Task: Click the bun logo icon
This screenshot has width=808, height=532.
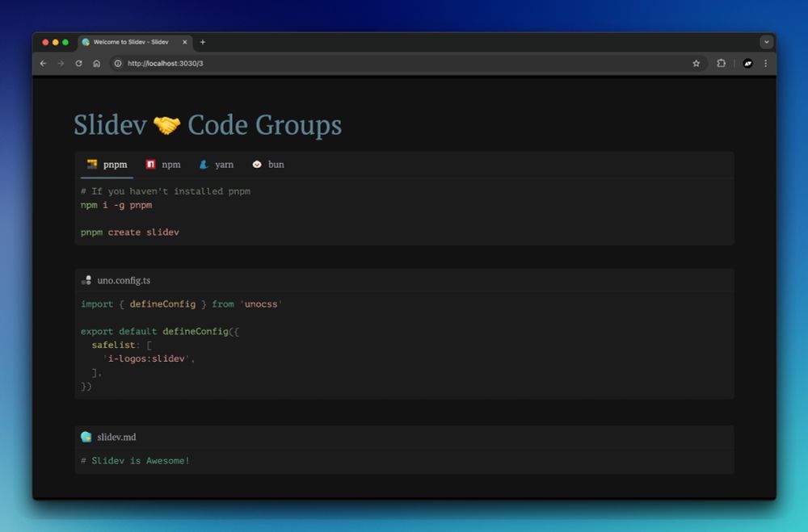Action: (x=257, y=165)
